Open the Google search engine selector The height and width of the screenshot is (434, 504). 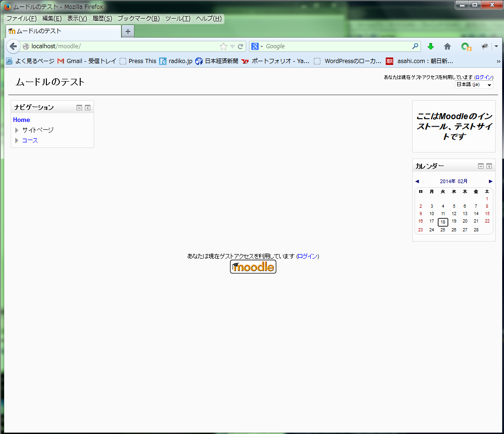[x=257, y=46]
